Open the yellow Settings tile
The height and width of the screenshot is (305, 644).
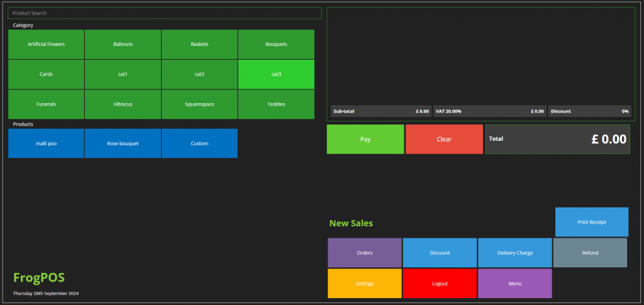coord(365,284)
